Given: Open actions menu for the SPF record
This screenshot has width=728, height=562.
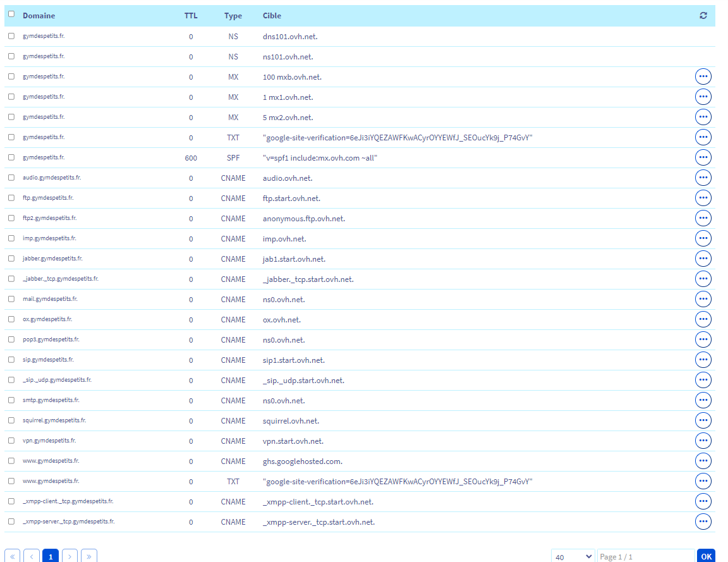Looking at the screenshot, I should pyautogui.click(x=703, y=157).
